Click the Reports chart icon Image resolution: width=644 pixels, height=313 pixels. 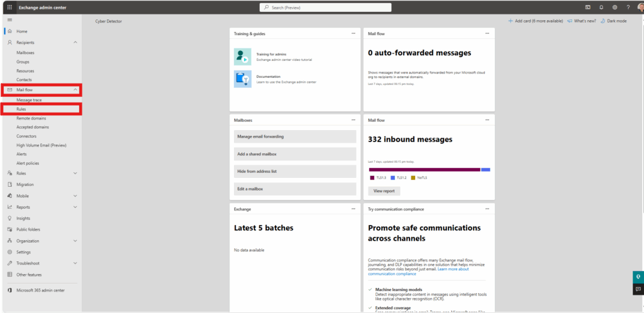tap(10, 207)
